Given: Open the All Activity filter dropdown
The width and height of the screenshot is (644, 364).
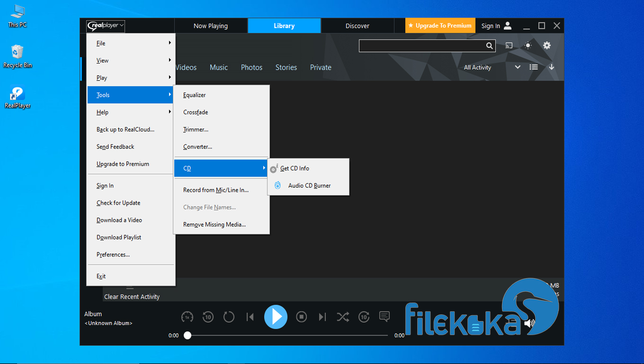Looking at the screenshot, I should tap(492, 67).
